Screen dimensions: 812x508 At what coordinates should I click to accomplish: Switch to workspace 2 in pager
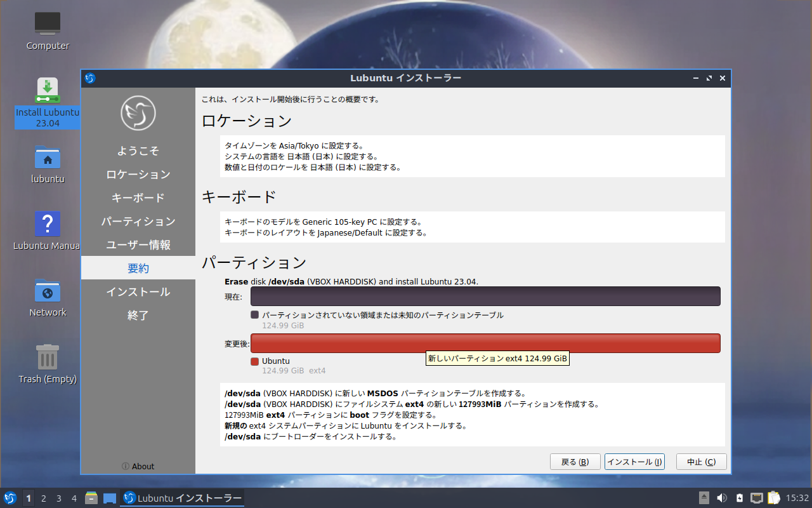pyautogui.click(x=44, y=498)
